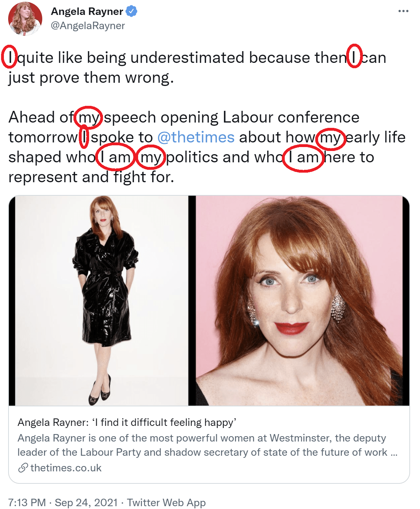Screen dimensions: 420x509
Task: Click the blue verified badge
Action: pos(132,11)
